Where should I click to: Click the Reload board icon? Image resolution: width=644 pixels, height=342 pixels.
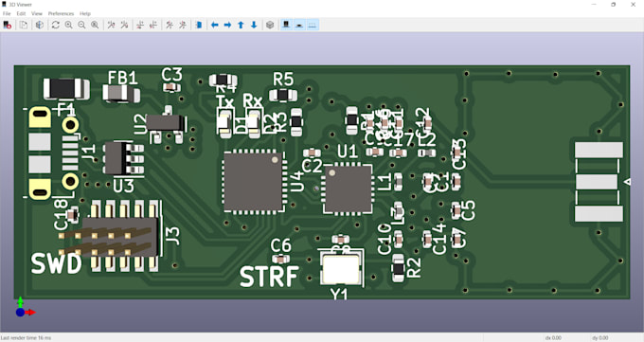7,25
